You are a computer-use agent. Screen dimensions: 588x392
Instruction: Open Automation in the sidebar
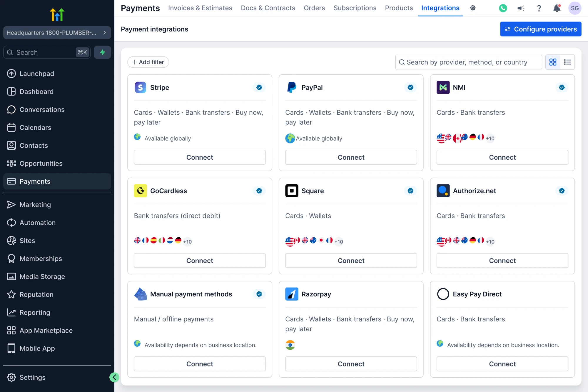coord(57,223)
